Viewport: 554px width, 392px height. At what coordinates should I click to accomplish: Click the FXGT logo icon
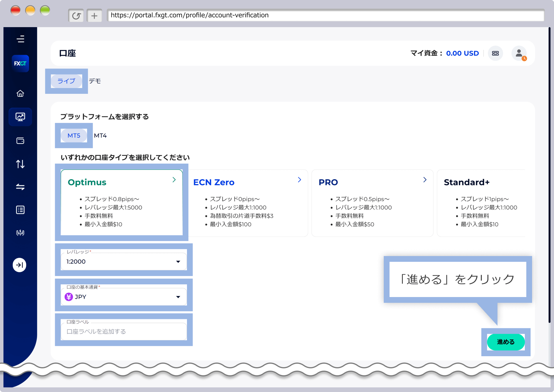pos(20,64)
